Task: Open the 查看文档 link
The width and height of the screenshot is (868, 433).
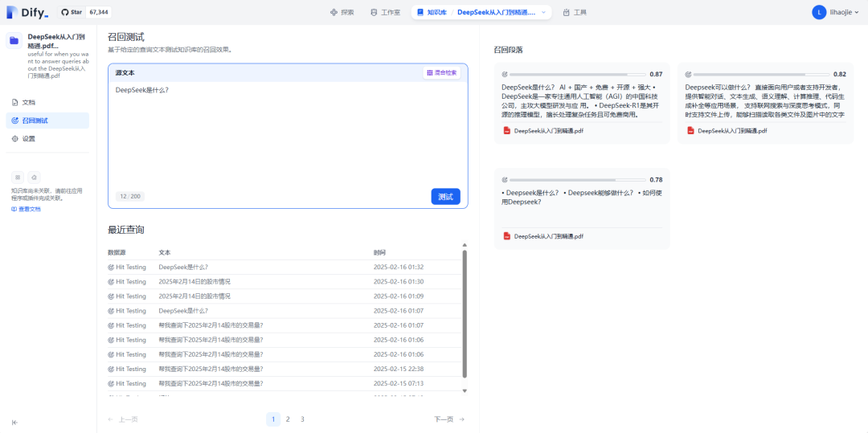Action: pyautogui.click(x=26, y=209)
